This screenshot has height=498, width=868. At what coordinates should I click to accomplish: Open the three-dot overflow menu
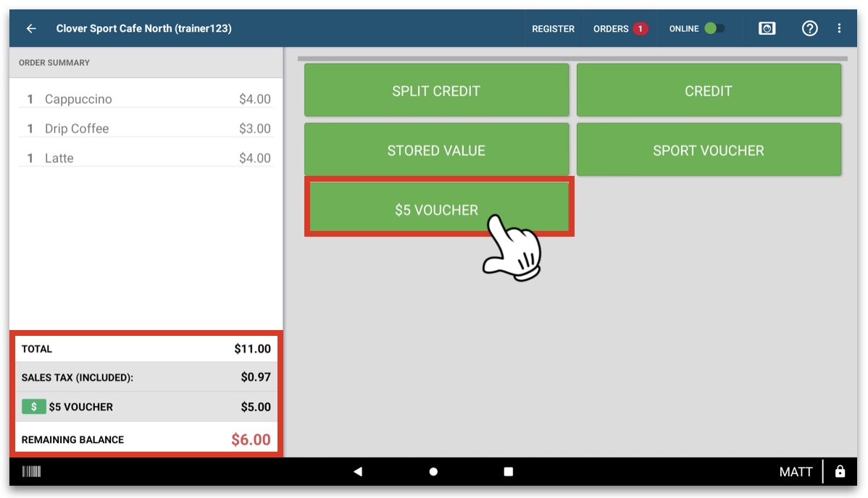[839, 28]
